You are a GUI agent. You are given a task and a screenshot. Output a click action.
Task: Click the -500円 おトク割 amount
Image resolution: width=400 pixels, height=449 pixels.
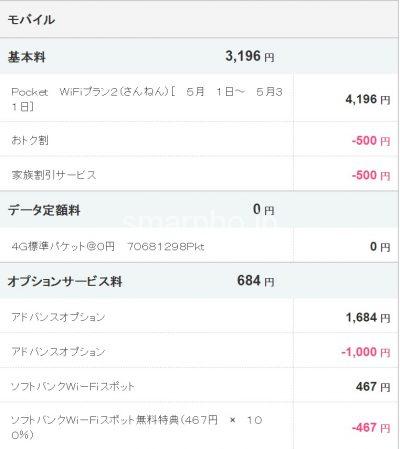coord(371,141)
